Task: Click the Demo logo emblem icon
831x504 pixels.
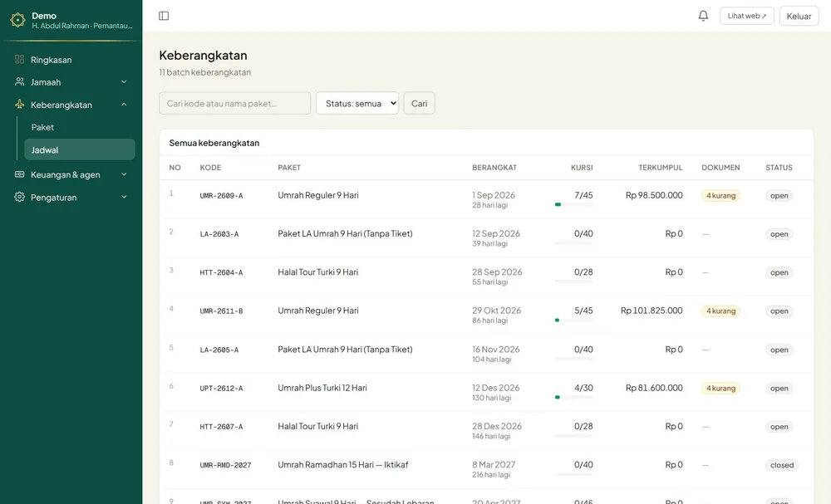Action: [x=17, y=20]
